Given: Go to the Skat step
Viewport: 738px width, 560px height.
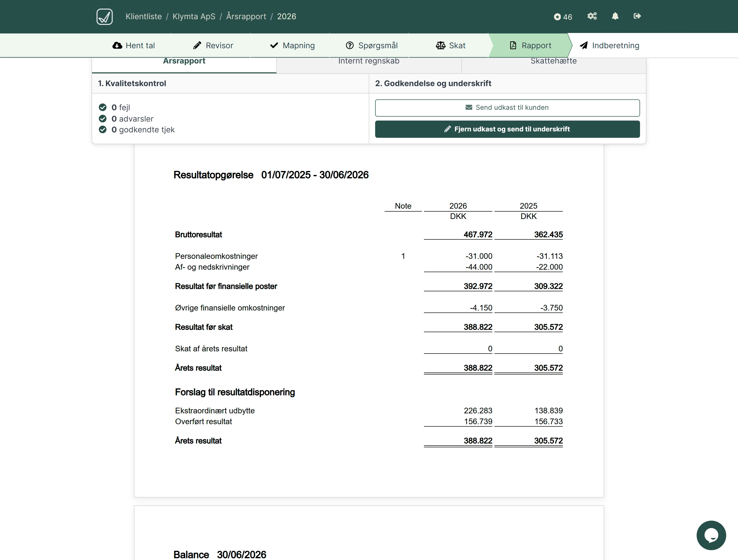Looking at the screenshot, I should 450,45.
